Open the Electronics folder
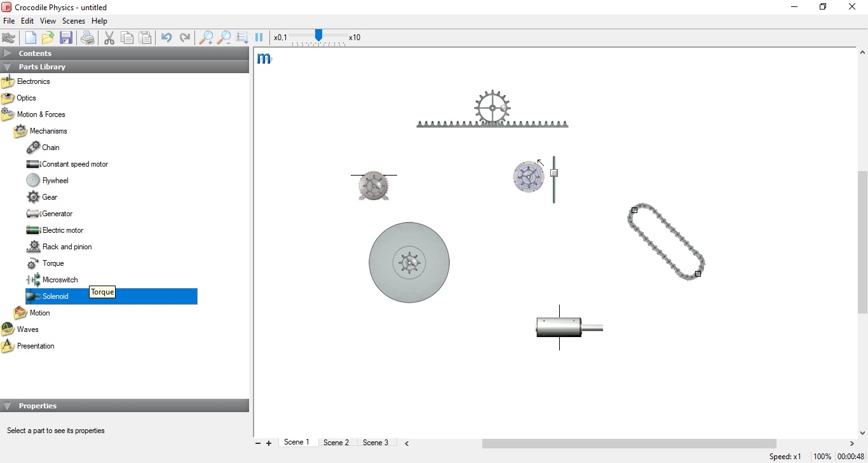Viewport: 868px width, 463px height. [x=25, y=81]
